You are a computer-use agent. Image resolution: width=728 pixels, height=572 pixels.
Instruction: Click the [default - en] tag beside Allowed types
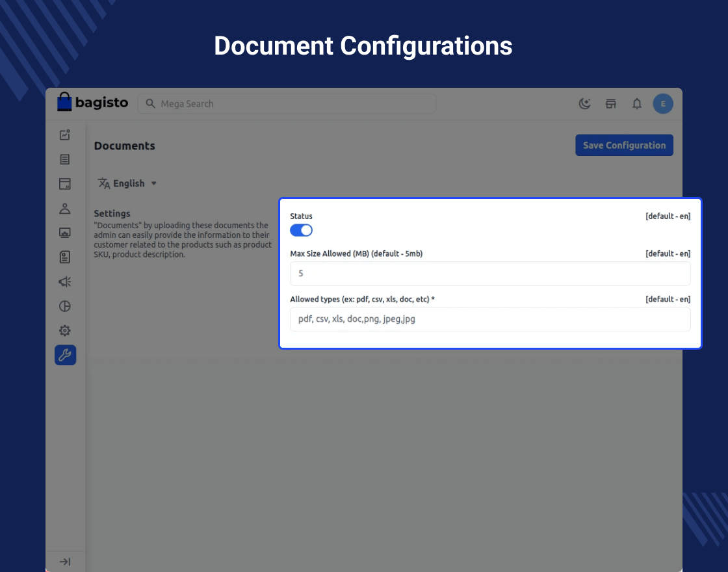tap(668, 299)
